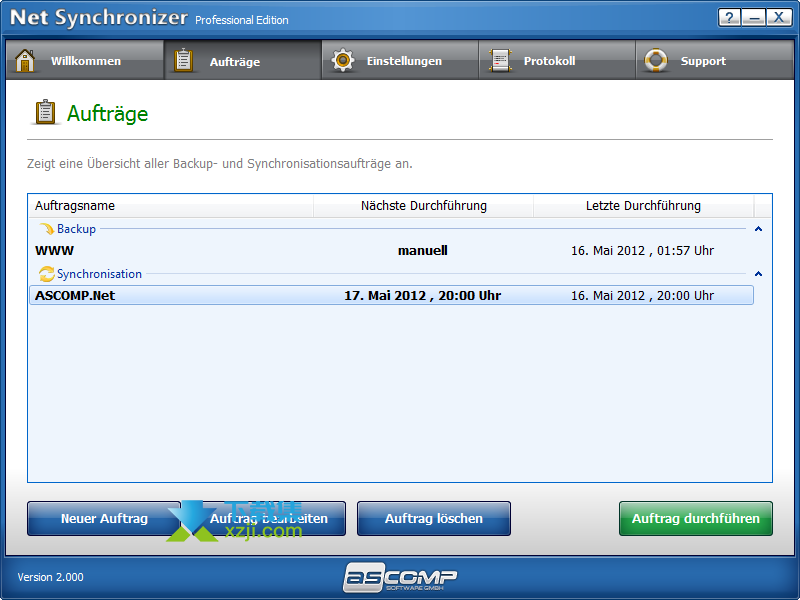Click the "16. Mai 2012 , 01:57 Uhr" cell
The height and width of the screenshot is (600, 800).
[642, 251]
